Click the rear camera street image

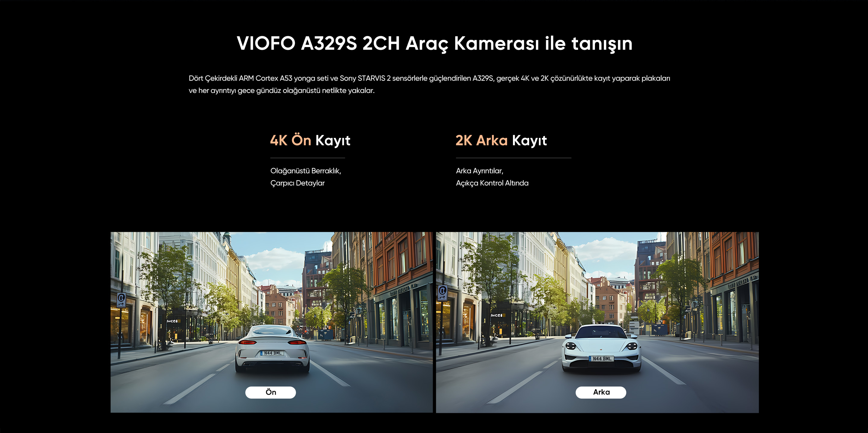pos(597,322)
